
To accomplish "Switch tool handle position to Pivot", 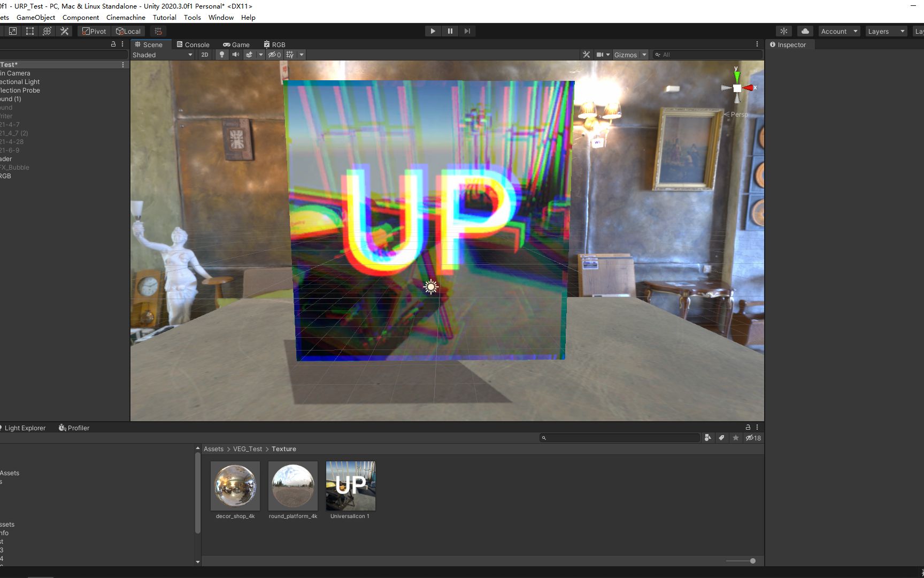I will coord(94,31).
